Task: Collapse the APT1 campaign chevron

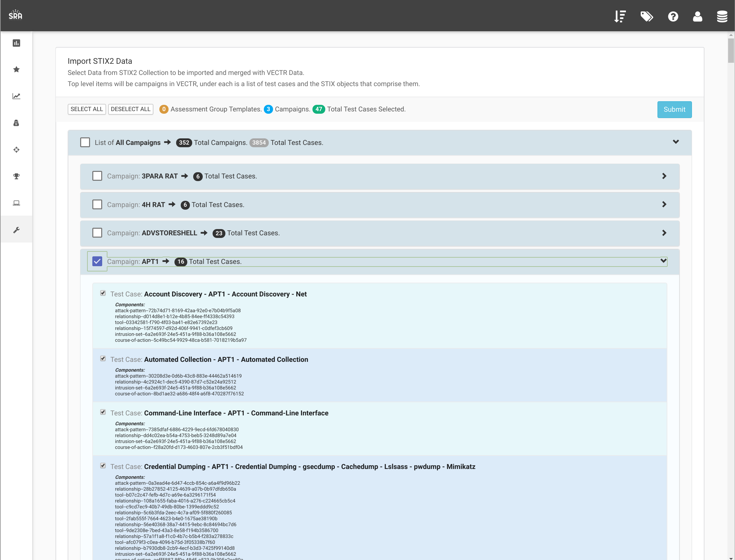Action: tap(663, 261)
